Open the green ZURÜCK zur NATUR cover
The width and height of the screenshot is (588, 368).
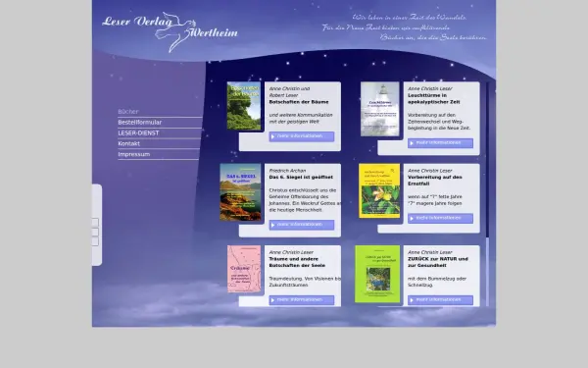(377, 274)
